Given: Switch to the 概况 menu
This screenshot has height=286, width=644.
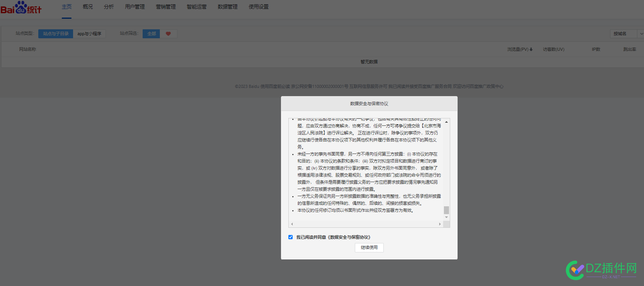Looking at the screenshot, I should coord(88,7).
